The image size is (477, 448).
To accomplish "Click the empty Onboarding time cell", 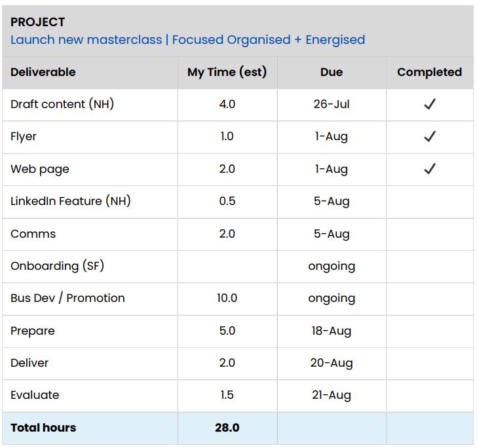I will (x=227, y=266).
